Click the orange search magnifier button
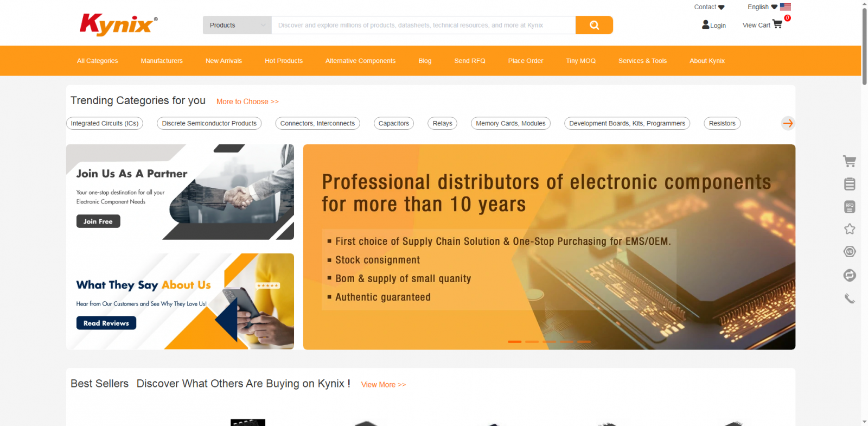 tap(594, 25)
